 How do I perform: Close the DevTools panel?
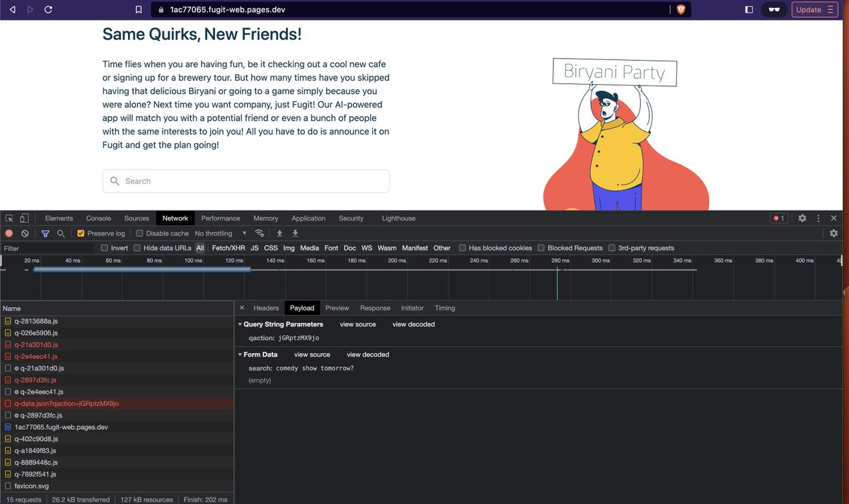coord(834,218)
